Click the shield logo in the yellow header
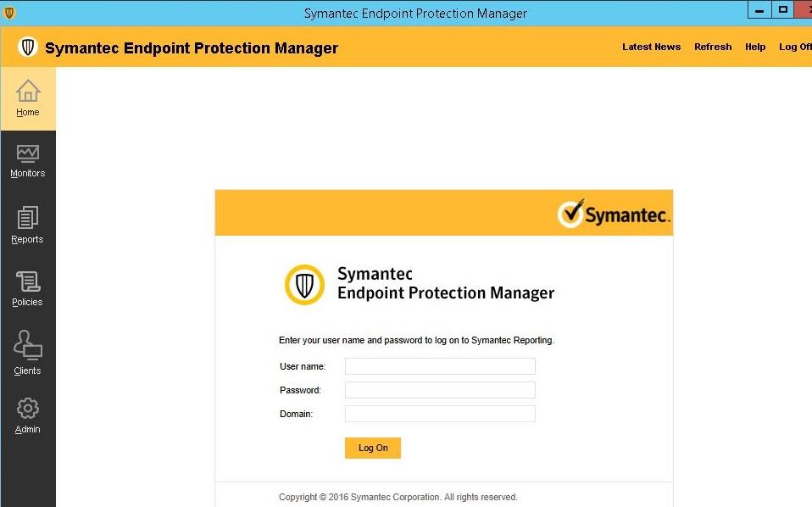Screen dimensions: 812x507 (x=28, y=47)
